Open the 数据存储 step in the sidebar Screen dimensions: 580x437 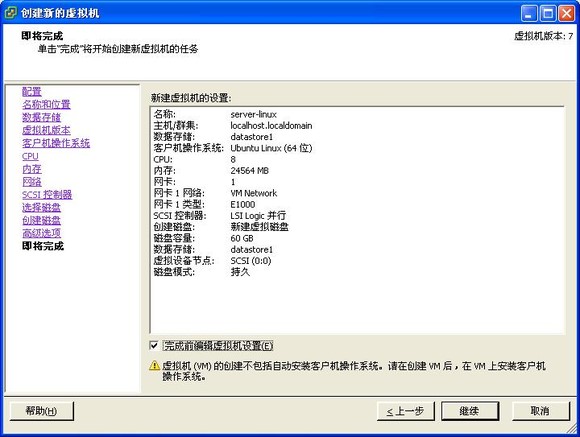(x=41, y=117)
